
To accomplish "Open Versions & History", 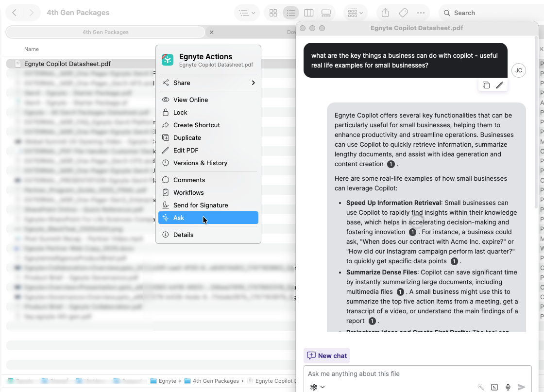I will click(208, 163).
